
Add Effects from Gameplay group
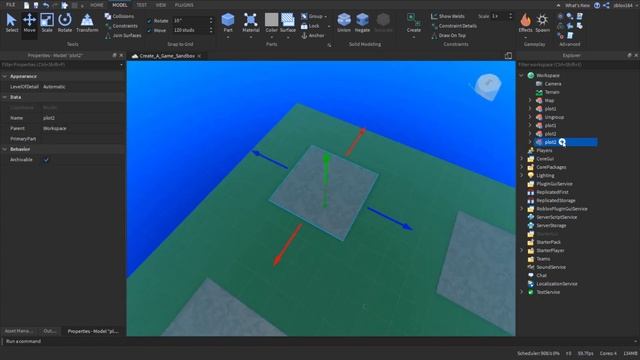pos(525,23)
